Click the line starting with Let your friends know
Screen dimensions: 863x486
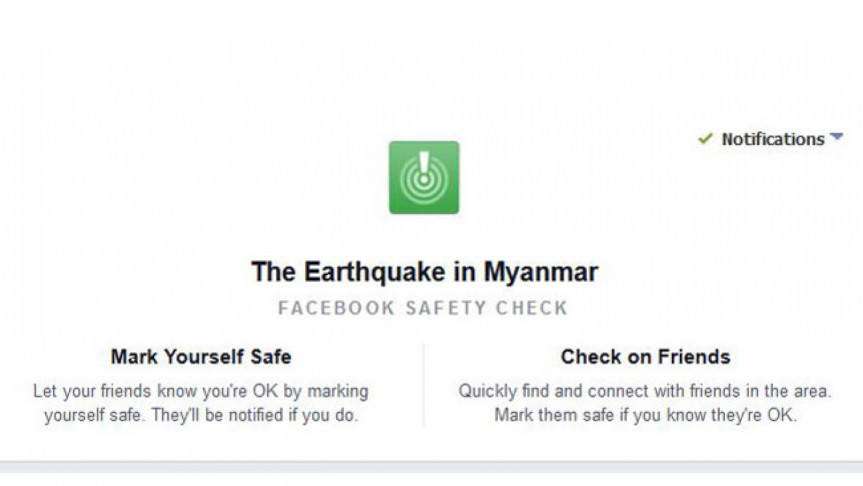[201, 391]
